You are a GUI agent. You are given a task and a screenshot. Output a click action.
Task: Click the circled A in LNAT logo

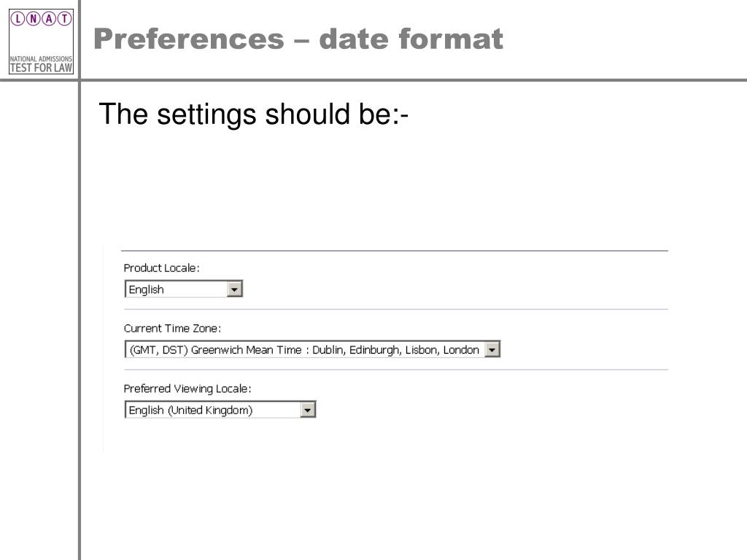coord(49,18)
